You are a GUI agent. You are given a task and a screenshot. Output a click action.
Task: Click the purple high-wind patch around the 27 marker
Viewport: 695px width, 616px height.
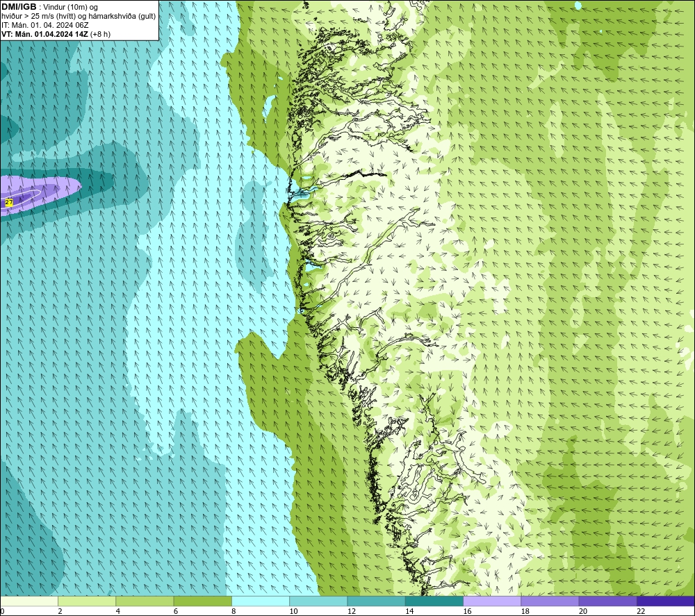(x=40, y=195)
